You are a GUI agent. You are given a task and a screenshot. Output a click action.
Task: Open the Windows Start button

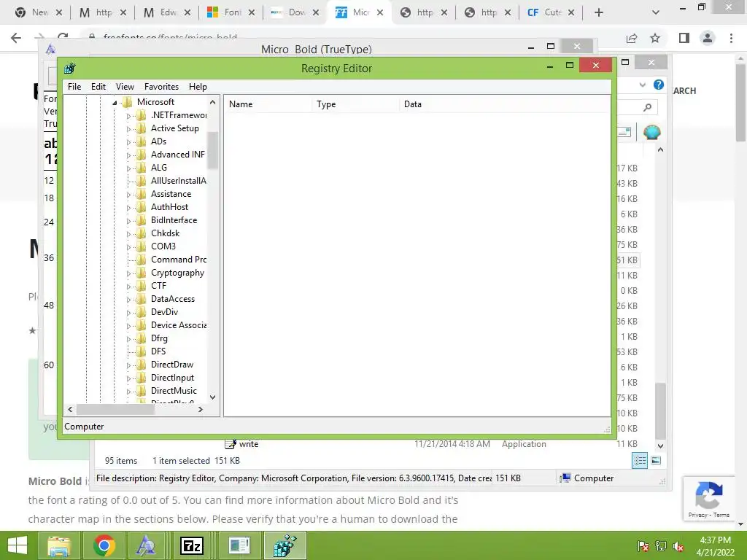click(18, 545)
